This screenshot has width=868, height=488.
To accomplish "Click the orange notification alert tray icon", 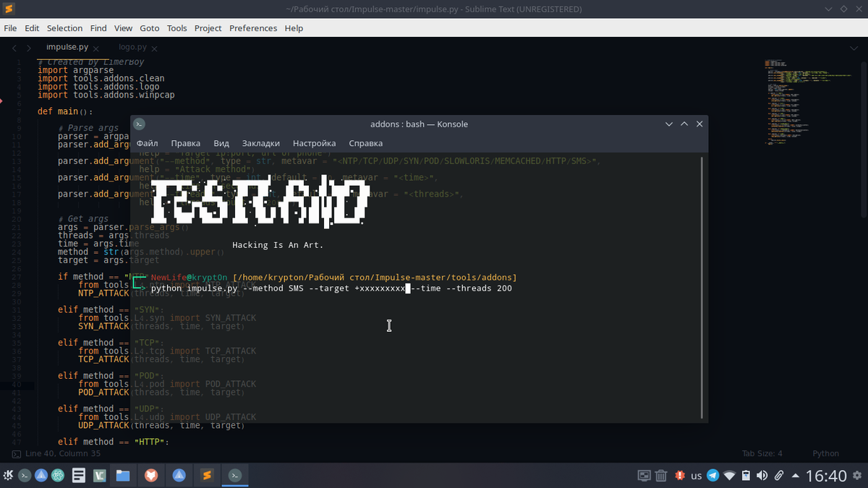I will coord(679,476).
